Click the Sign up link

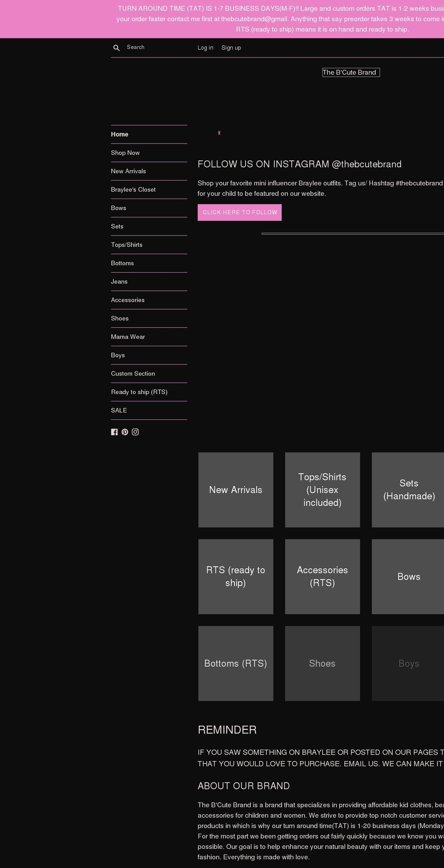tap(231, 48)
